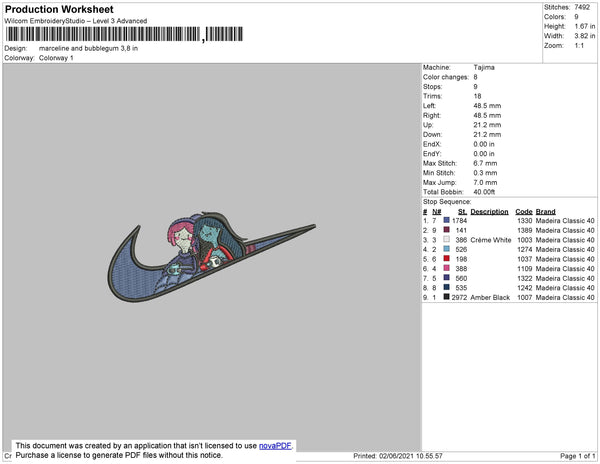
Task: Click the 'Colorway 1' value
Action: (56, 58)
